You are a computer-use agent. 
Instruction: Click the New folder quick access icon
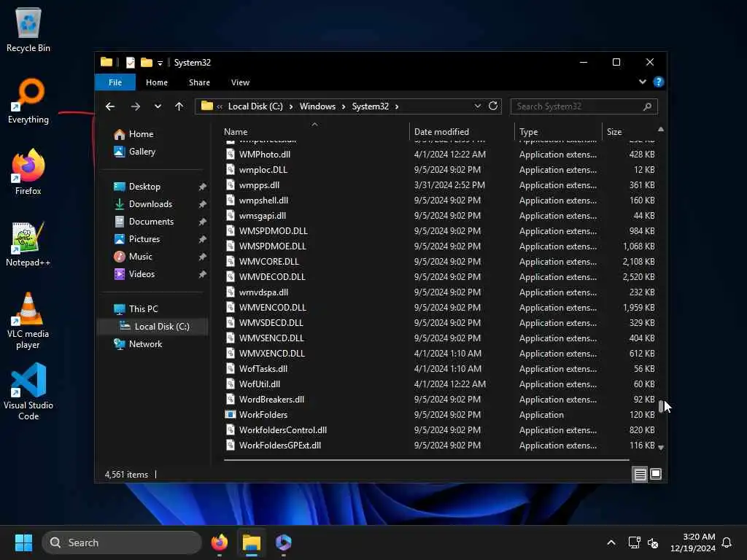tap(147, 63)
